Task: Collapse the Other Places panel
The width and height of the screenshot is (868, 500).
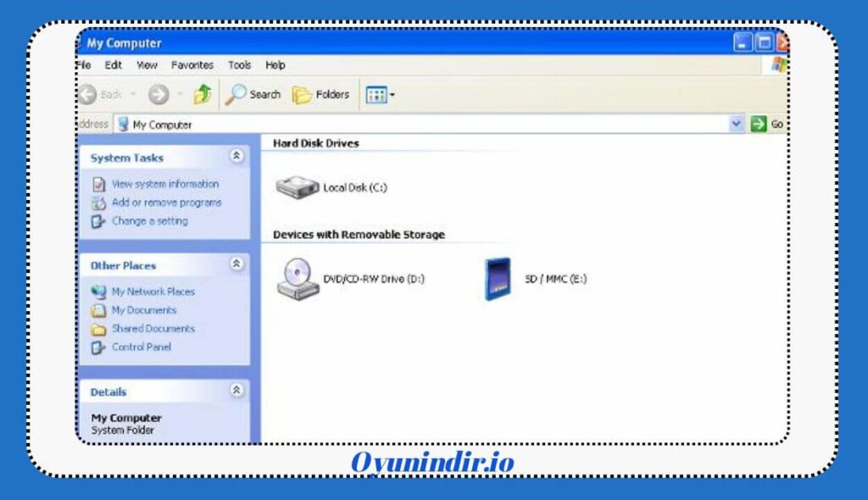Action: pyautogui.click(x=236, y=264)
